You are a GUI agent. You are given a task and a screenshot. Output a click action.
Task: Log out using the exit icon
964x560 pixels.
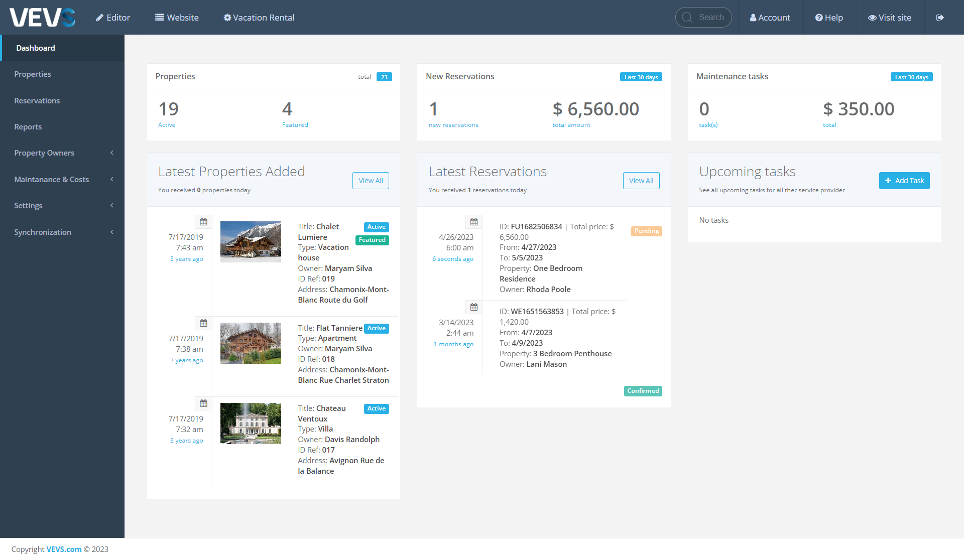pyautogui.click(x=940, y=17)
